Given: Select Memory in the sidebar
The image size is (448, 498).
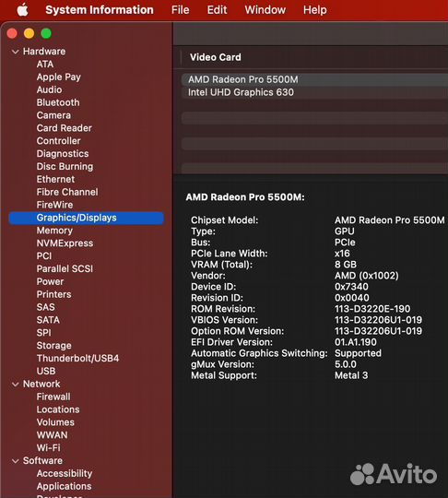Looking at the screenshot, I should (54, 231).
